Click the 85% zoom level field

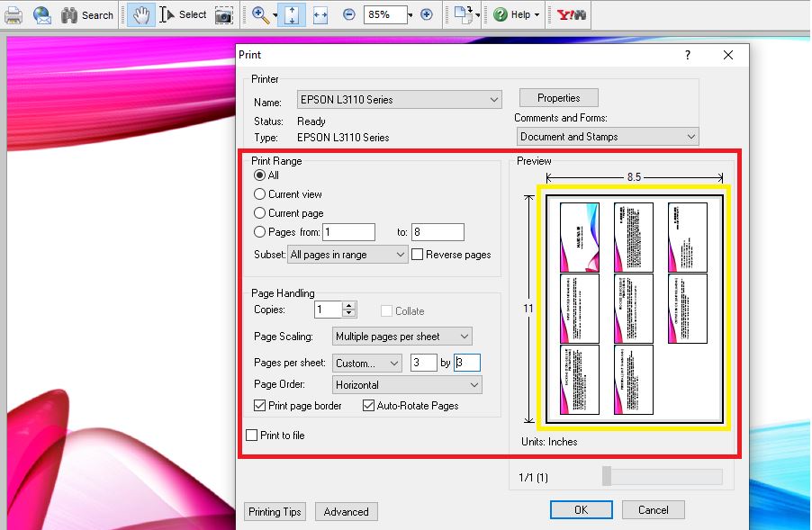384,14
